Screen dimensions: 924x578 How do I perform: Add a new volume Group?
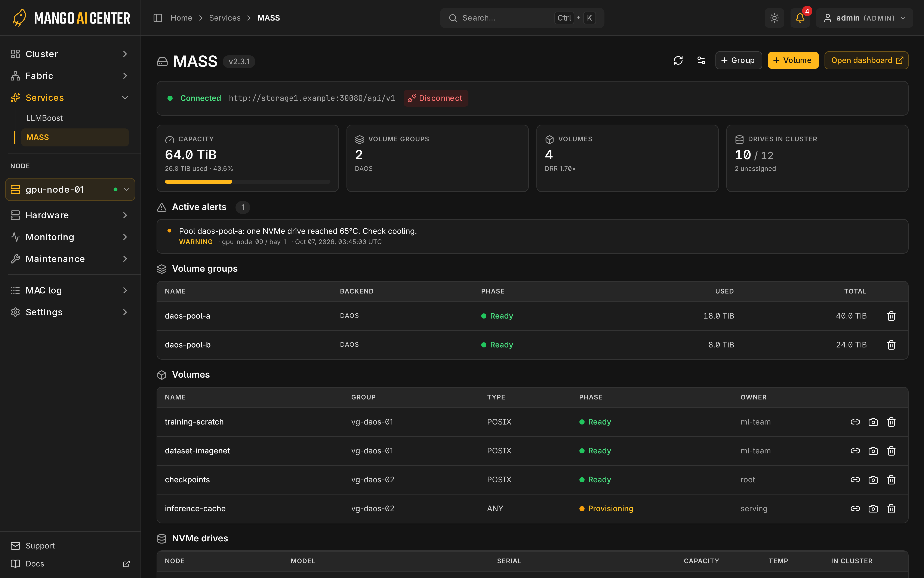738,60
